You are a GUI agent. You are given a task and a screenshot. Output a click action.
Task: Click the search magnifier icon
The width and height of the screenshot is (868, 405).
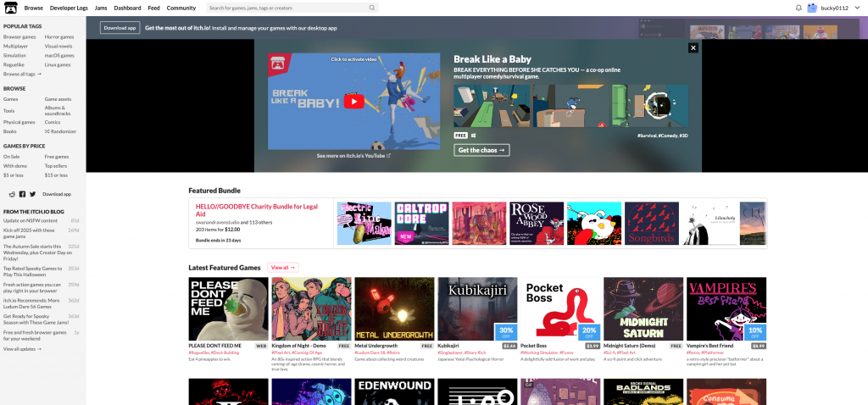point(372,8)
